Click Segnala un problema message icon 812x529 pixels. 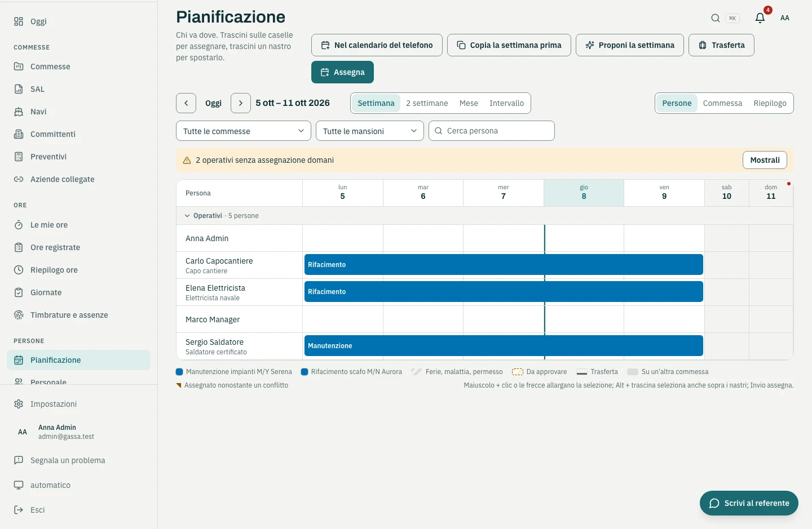click(x=19, y=460)
